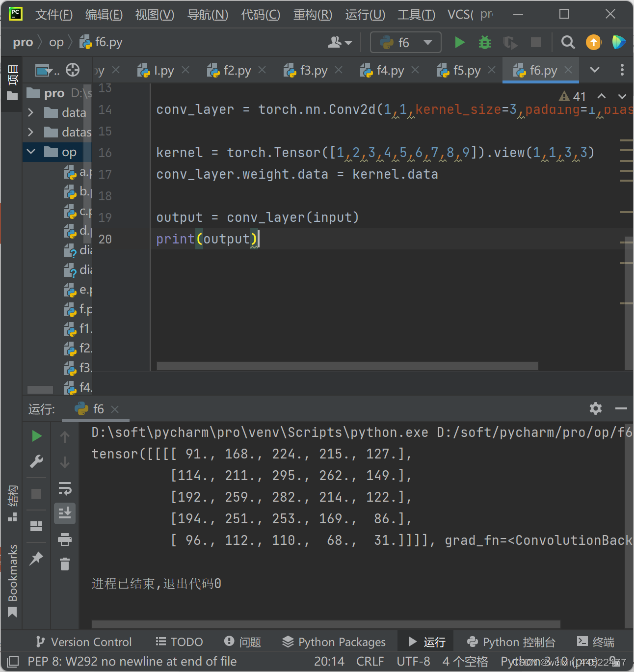This screenshot has height=672, width=634.
Task: Show hidden editor tabs chevron
Action: pos(595,70)
